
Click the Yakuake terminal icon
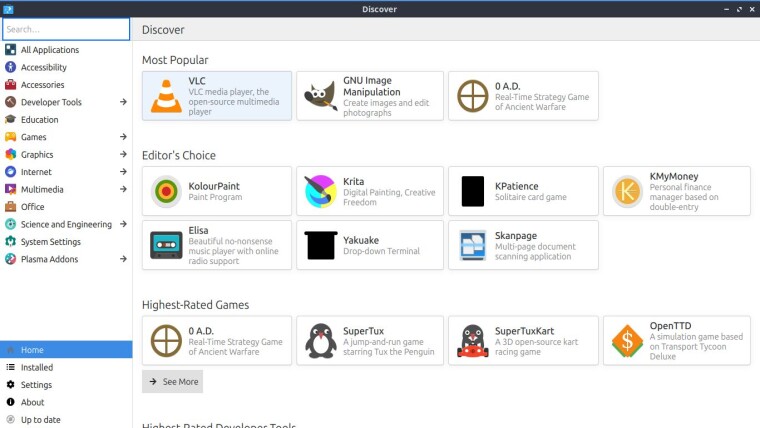coord(320,245)
